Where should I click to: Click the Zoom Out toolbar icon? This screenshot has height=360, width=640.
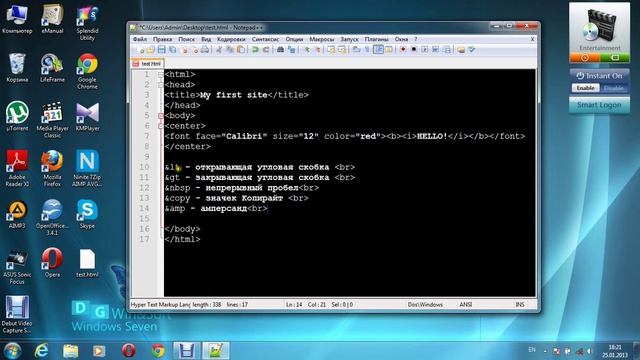click(x=318, y=49)
